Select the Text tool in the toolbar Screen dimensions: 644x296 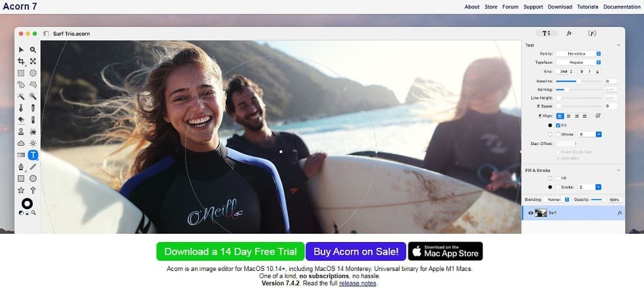(33, 155)
